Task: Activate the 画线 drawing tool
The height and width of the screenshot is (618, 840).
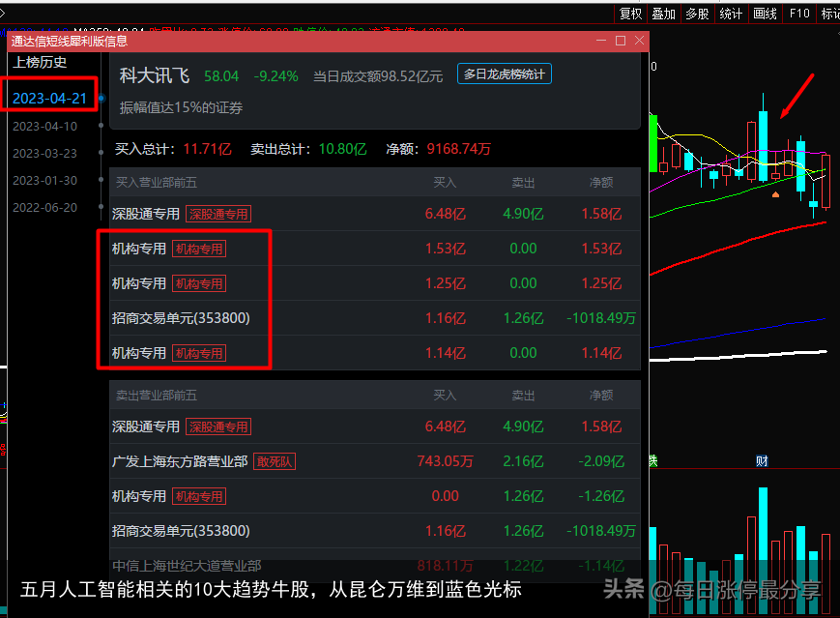Action: pos(765,14)
